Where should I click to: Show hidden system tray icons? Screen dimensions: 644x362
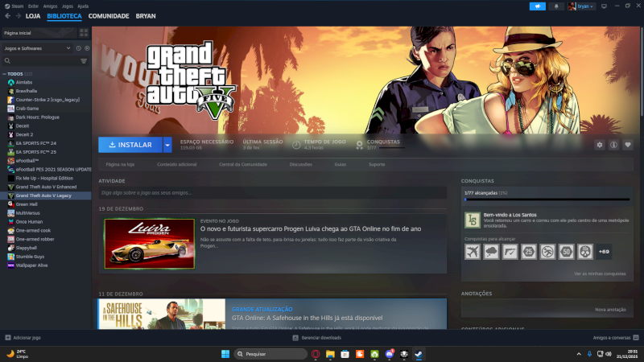579,354
